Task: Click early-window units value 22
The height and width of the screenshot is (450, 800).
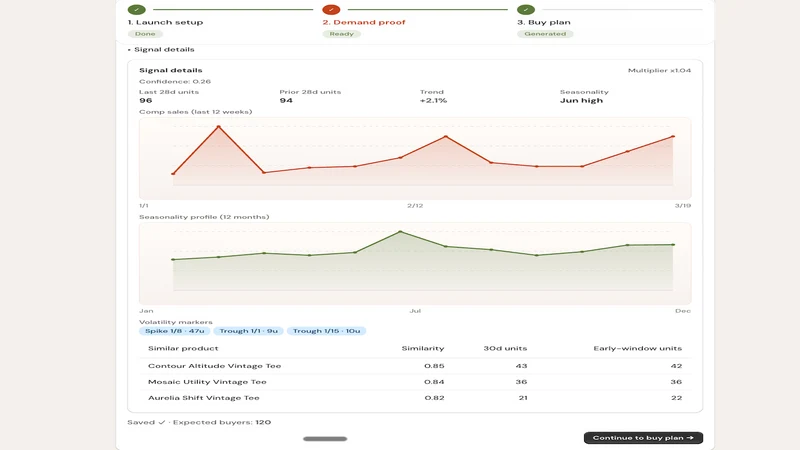Action: 676,397
